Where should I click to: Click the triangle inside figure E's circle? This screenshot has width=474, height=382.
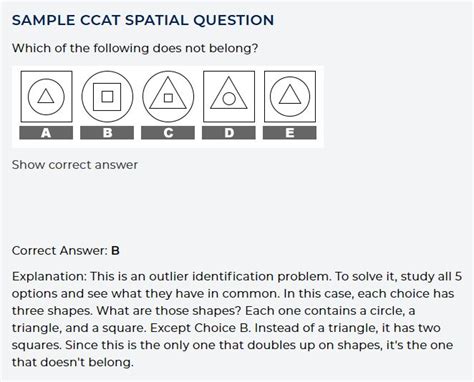[x=290, y=95]
